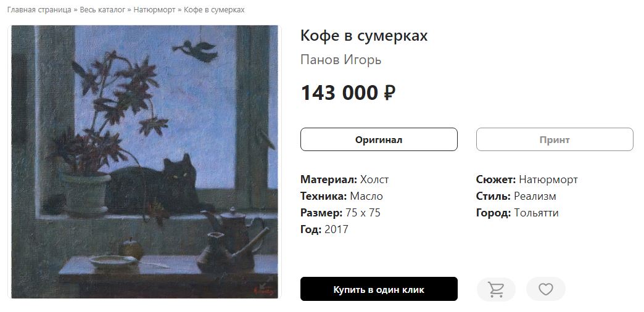The image size is (644, 312).
Task: Open the painting image preview
Action: pyautogui.click(x=144, y=162)
